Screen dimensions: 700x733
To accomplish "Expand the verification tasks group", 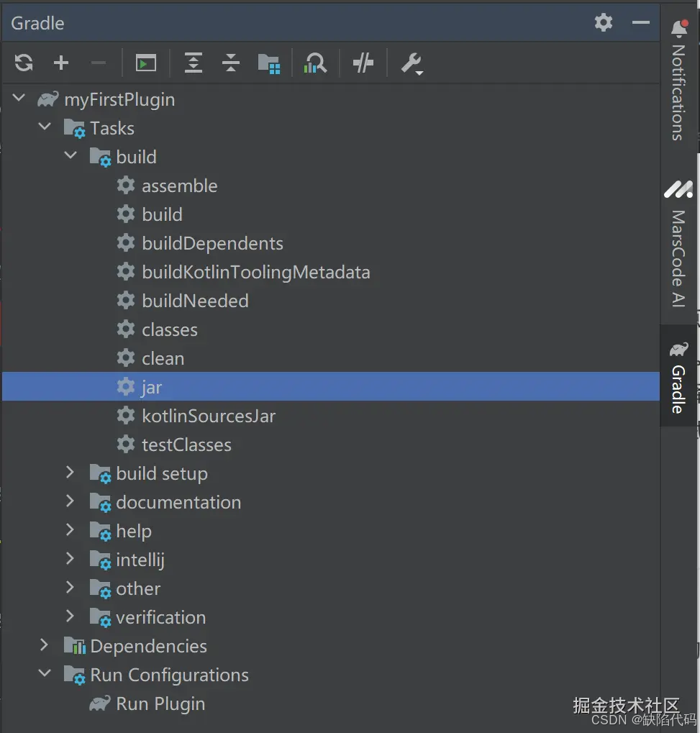I will (70, 617).
